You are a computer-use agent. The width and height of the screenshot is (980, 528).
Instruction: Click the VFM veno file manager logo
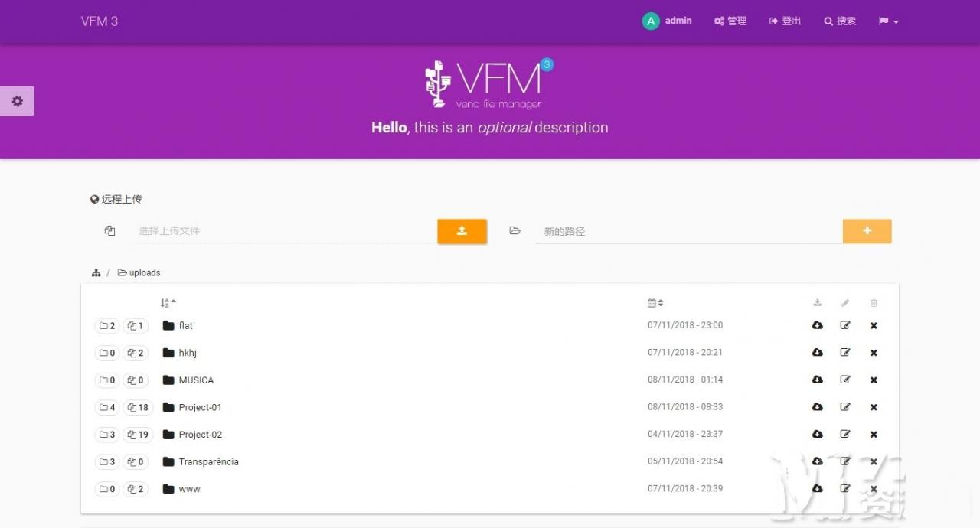tap(489, 83)
